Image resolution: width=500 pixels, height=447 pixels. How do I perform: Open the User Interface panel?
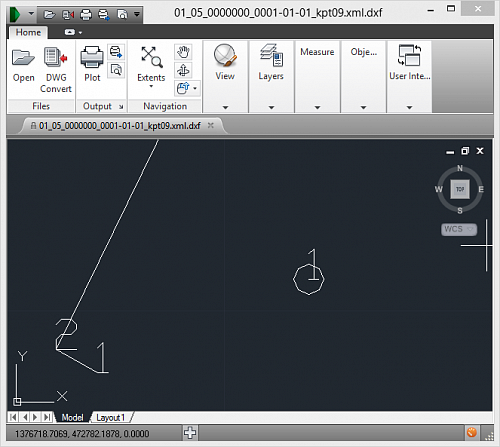pyautogui.click(x=409, y=63)
